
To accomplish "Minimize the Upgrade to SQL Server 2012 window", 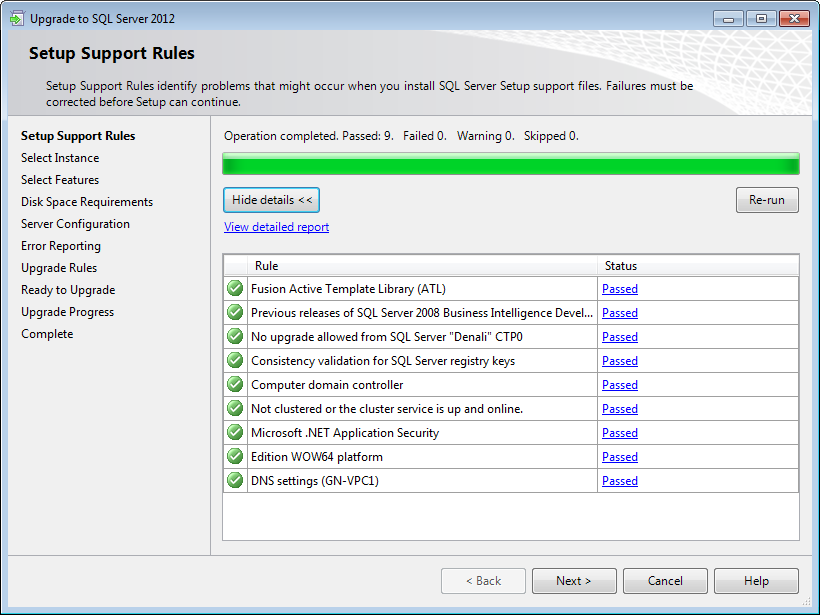I will tap(728, 19).
